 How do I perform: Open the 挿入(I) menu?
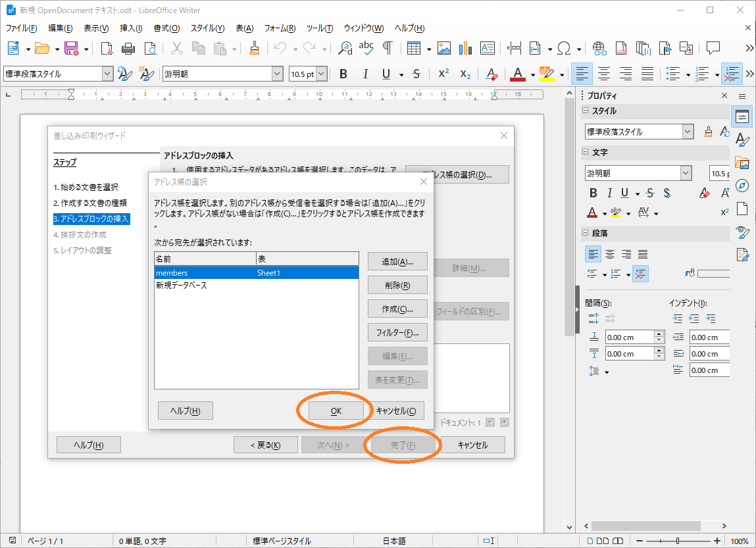(x=131, y=28)
